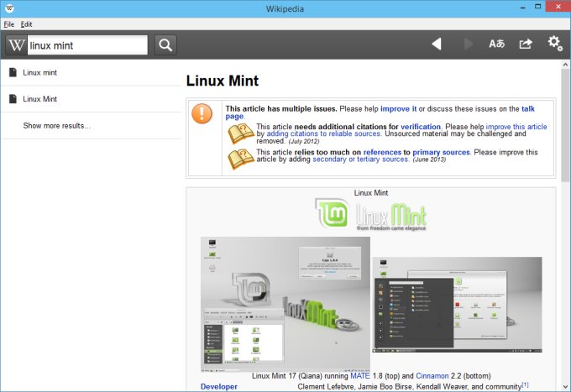Open the File menu
571x392 pixels.
[x=9, y=24]
